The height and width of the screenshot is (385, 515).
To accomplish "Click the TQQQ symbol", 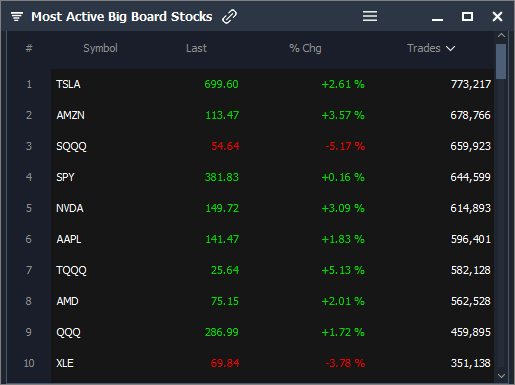I will pyautogui.click(x=71, y=270).
